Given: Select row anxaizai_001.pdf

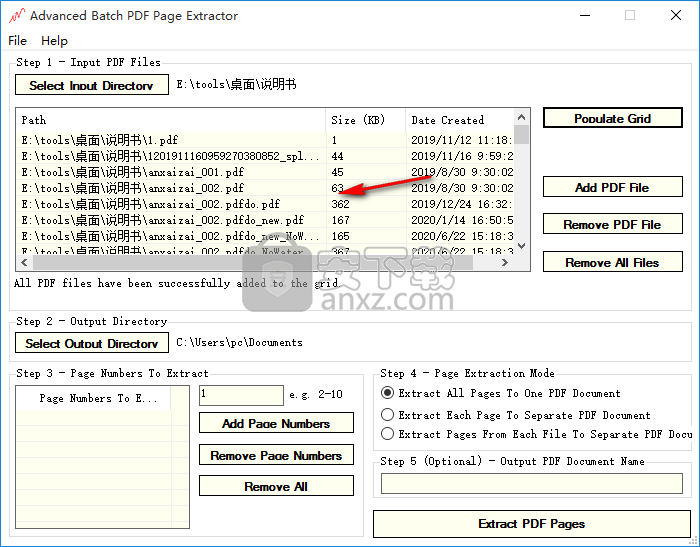Looking at the screenshot, I should pyautogui.click(x=265, y=172).
